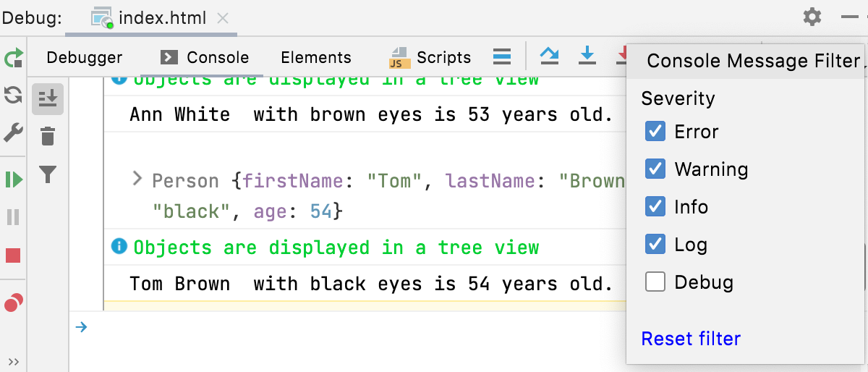Switch to the Elements tab
Viewport: 868px width, 372px height.
coord(316,58)
